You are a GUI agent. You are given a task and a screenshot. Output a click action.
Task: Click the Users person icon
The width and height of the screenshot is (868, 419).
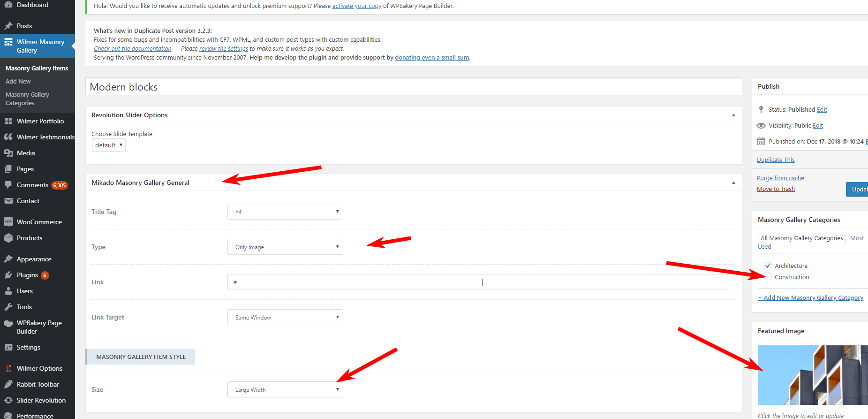coord(8,291)
